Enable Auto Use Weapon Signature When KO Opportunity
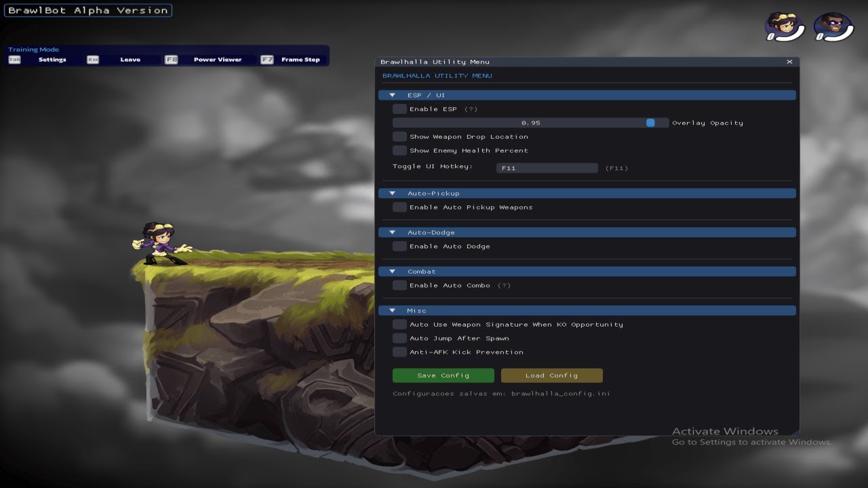This screenshot has height=488, width=868. coord(399,325)
